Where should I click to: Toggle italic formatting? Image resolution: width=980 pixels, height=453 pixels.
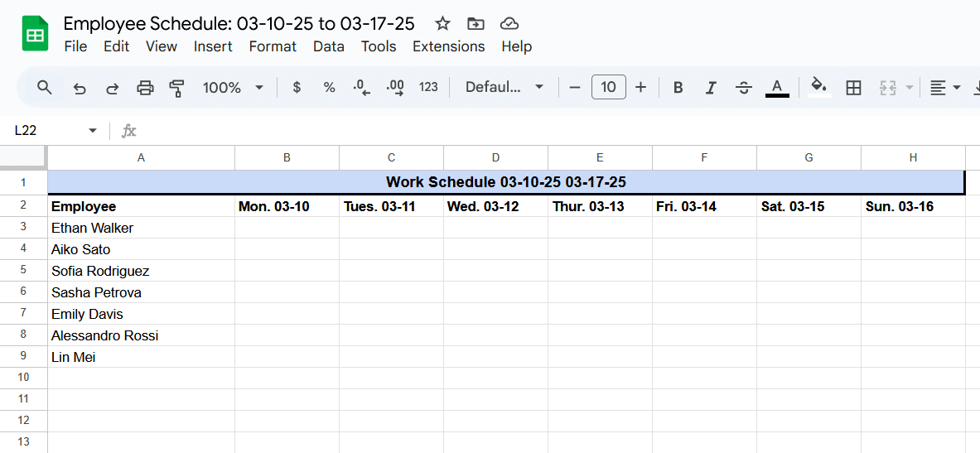coord(710,88)
